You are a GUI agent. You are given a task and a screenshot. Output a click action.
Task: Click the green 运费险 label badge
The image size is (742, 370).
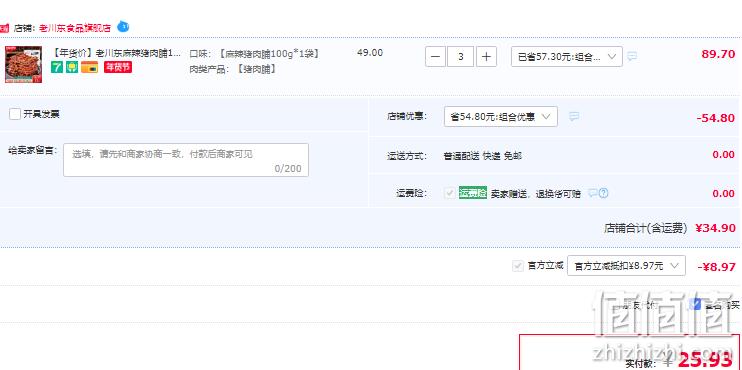(473, 193)
